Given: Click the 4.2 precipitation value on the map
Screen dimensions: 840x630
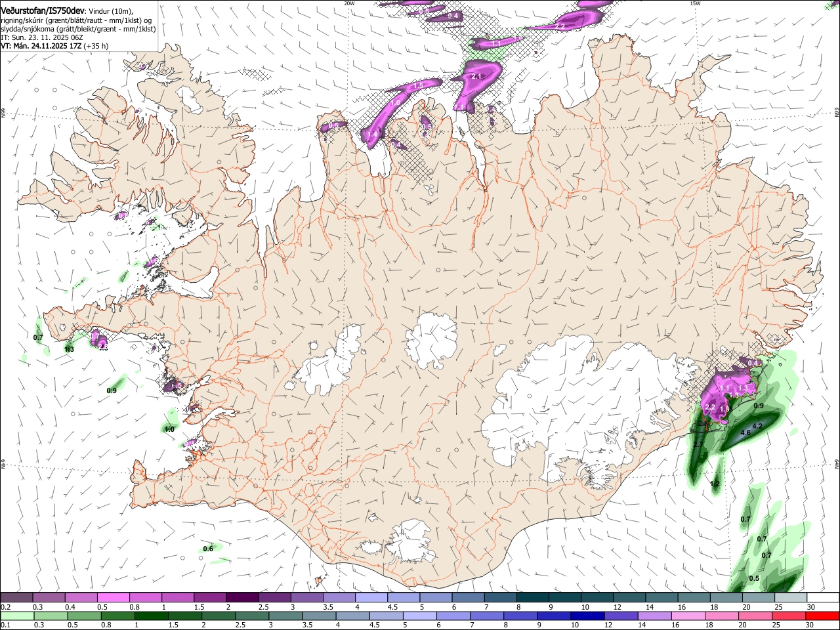Looking at the screenshot, I should [757, 426].
